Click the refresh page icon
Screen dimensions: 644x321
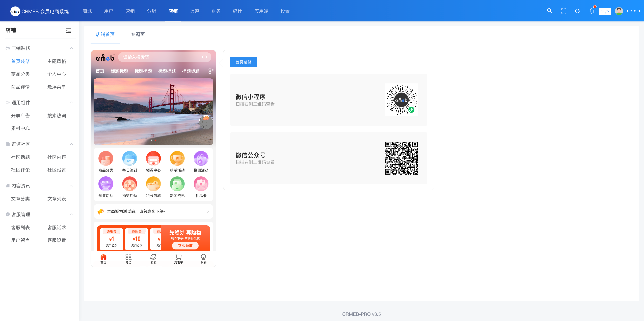[x=577, y=11]
